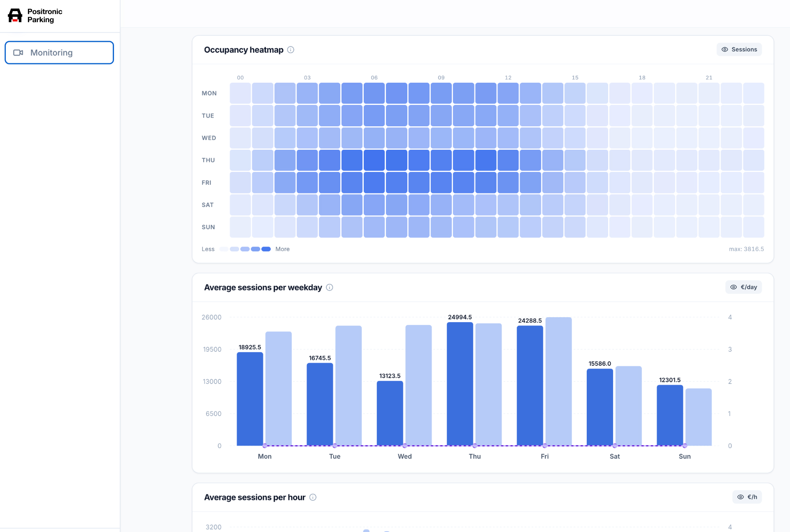Toggle the €/h eye visibility button
The width and height of the screenshot is (790, 532).
(x=747, y=497)
